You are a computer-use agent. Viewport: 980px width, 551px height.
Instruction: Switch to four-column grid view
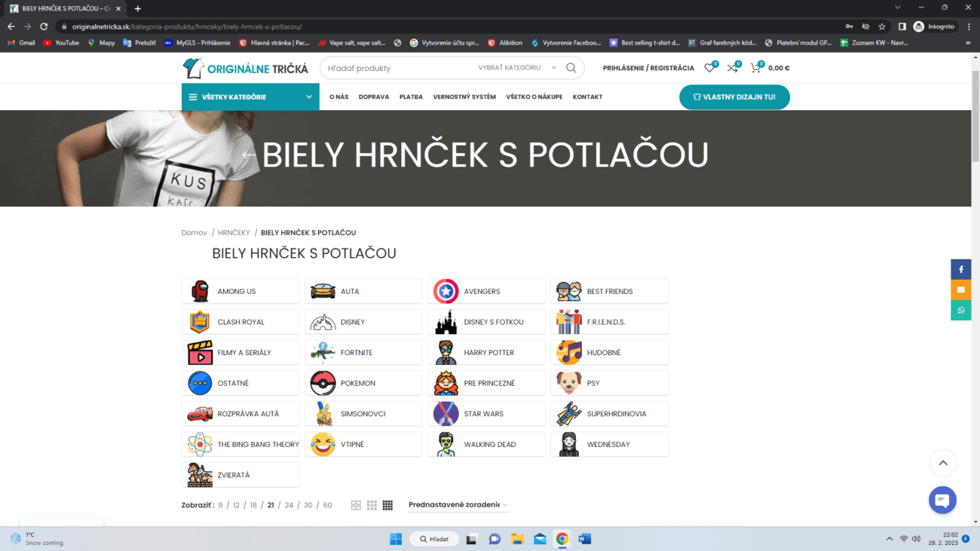387,505
